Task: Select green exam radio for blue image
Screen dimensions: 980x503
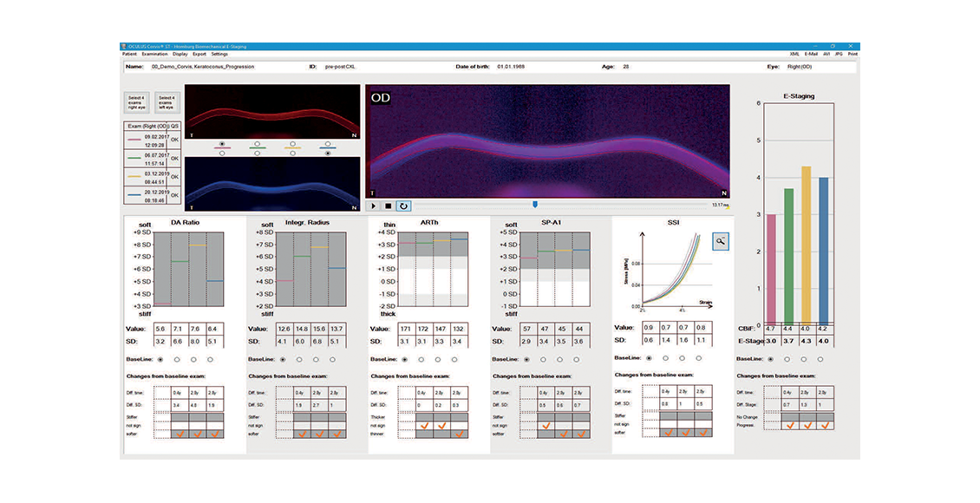Action: 258,154
